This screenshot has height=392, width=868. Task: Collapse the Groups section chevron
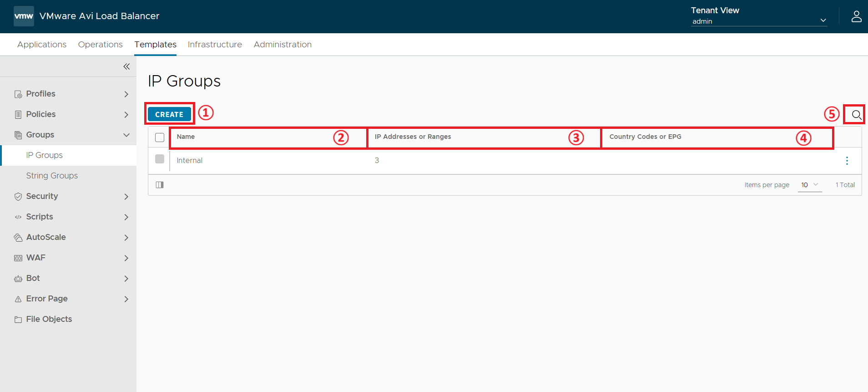pos(126,135)
